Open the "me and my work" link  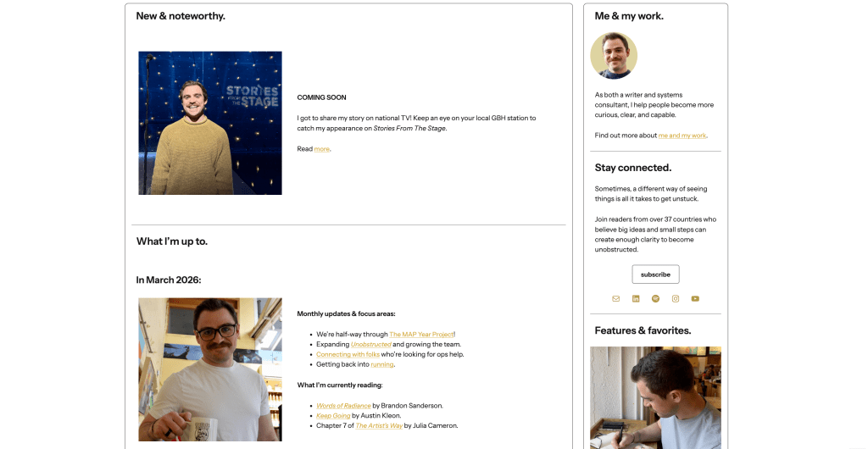tap(682, 136)
